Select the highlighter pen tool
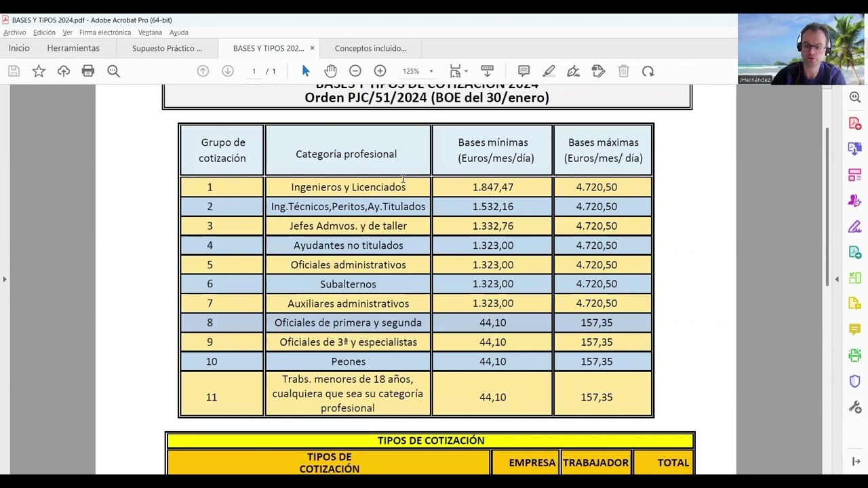Screen dimensions: 868x488 549,71
